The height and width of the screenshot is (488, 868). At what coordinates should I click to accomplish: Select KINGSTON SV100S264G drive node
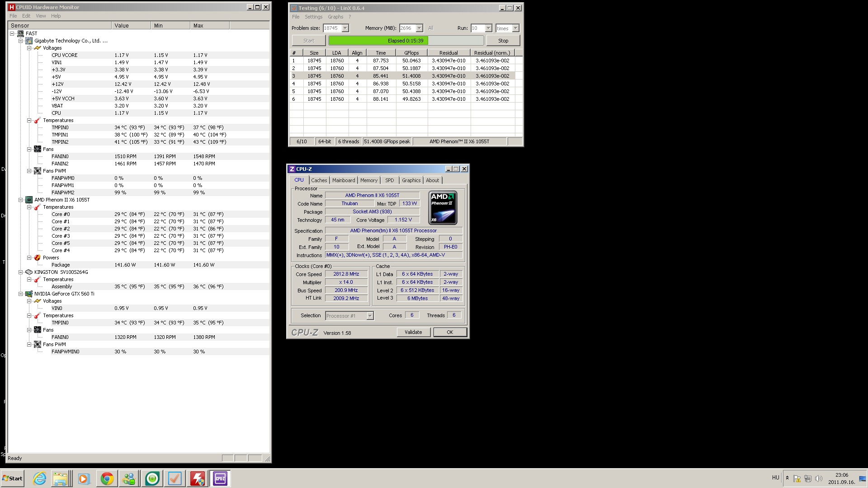[61, 272]
